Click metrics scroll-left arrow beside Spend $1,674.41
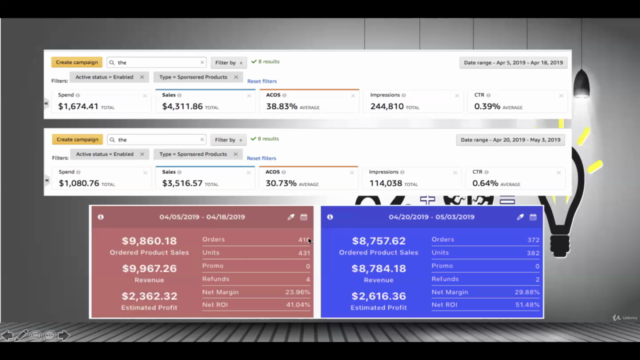Image resolution: width=640 pixels, height=360 pixels. [x=47, y=104]
